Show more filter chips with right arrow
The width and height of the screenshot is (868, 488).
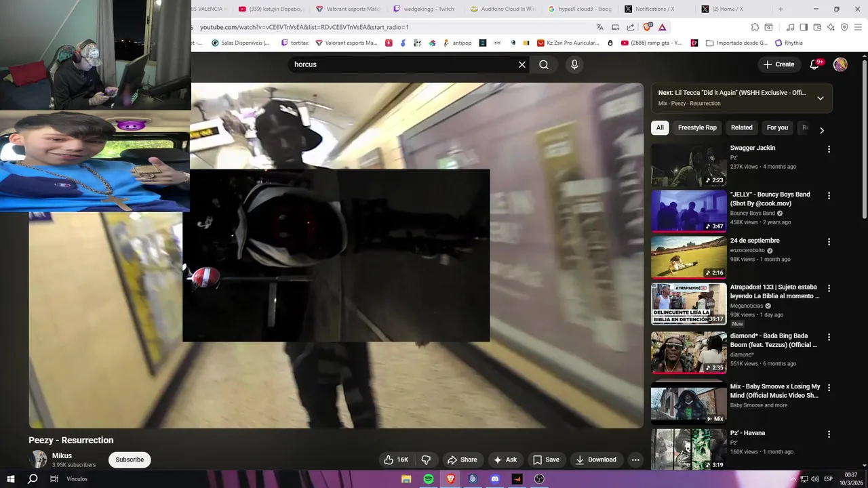[x=822, y=130]
